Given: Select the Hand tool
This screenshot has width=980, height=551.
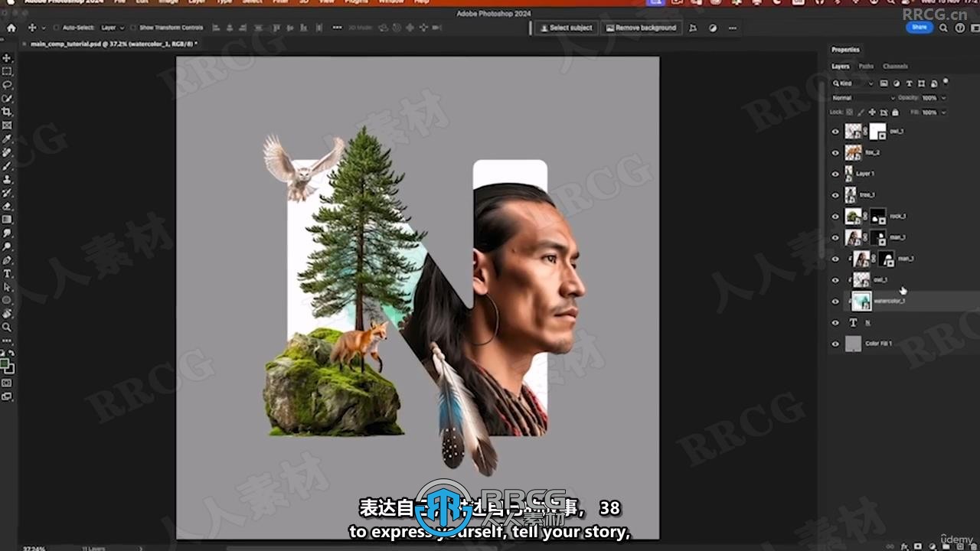Looking at the screenshot, I should tap(7, 314).
